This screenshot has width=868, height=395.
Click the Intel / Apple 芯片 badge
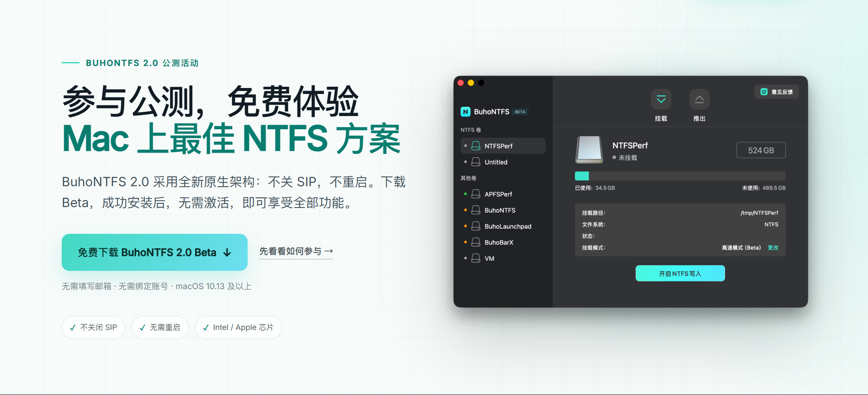pos(238,327)
